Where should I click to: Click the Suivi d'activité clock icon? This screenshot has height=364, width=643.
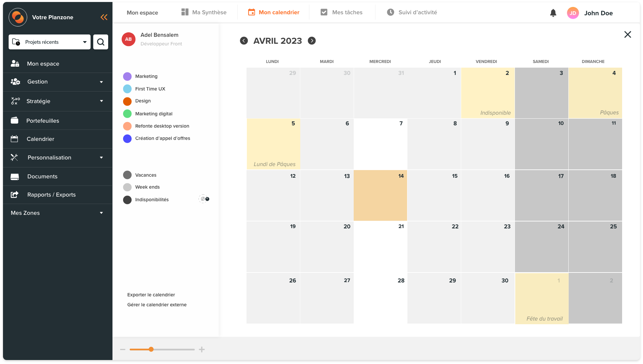point(391,12)
